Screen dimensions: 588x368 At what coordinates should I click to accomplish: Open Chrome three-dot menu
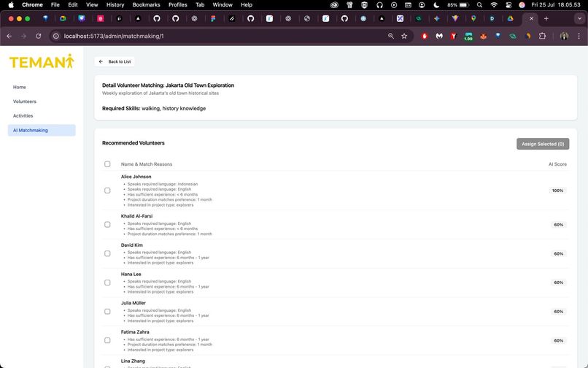click(x=579, y=36)
